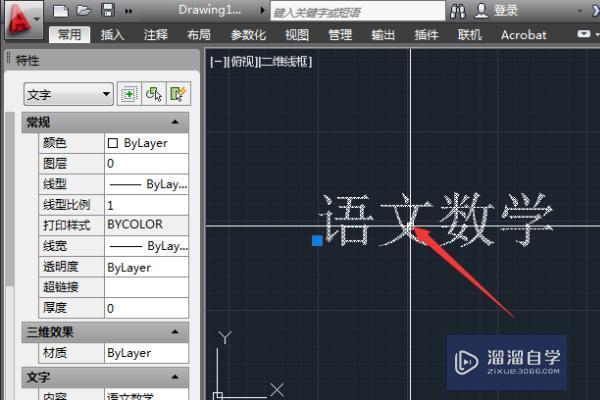The height and width of the screenshot is (400, 600).
Task: Click the 图层 value field showing 0
Action: point(147,164)
